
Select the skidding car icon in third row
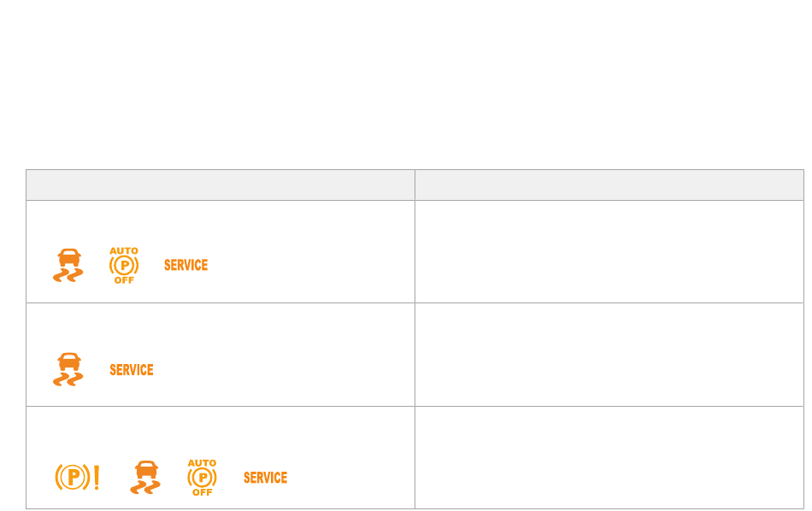(x=145, y=478)
